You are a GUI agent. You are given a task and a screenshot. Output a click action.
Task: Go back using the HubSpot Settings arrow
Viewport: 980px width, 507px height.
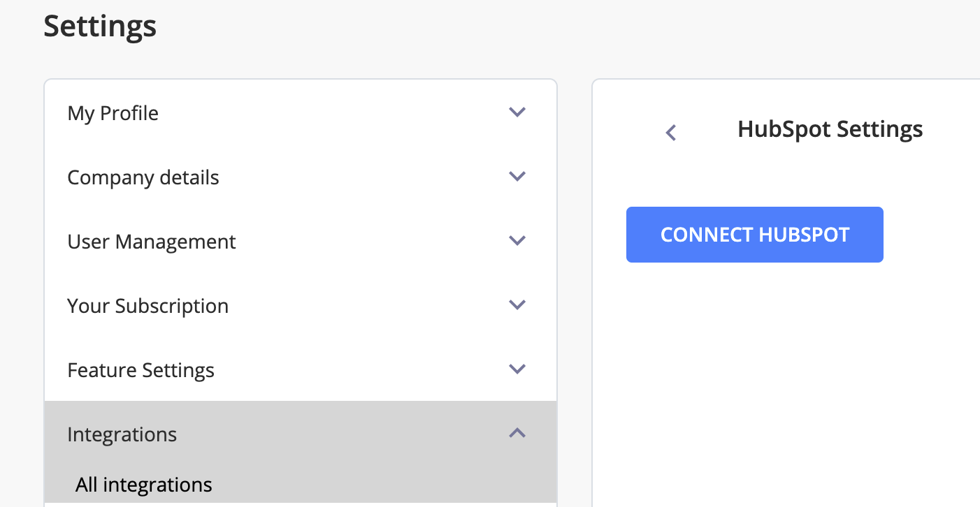tap(671, 132)
